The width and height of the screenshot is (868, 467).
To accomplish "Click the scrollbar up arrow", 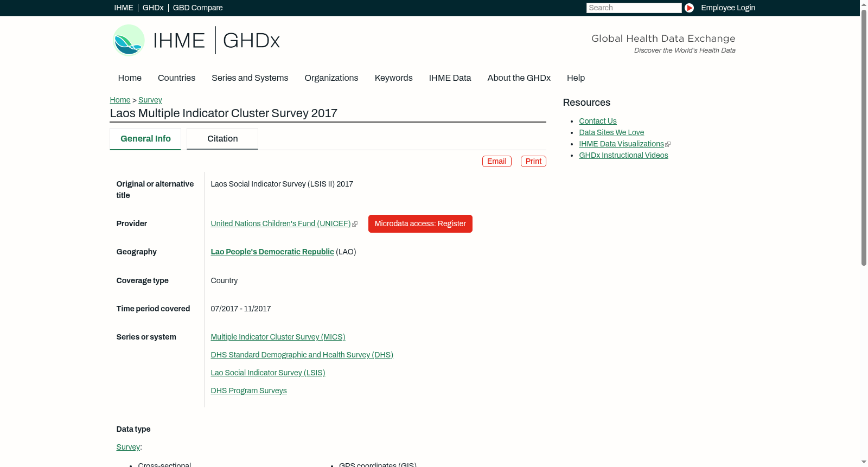I will click(864, 4).
